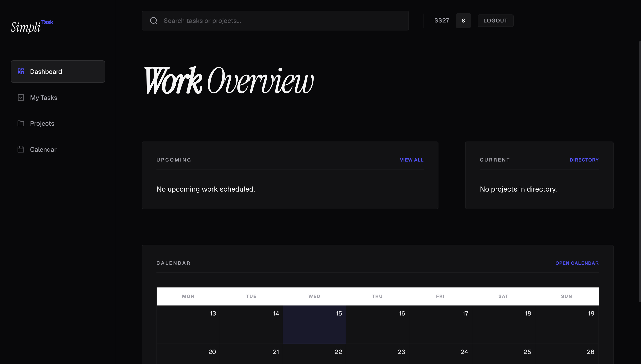
Task: Click the THU column header
Action: (377, 297)
